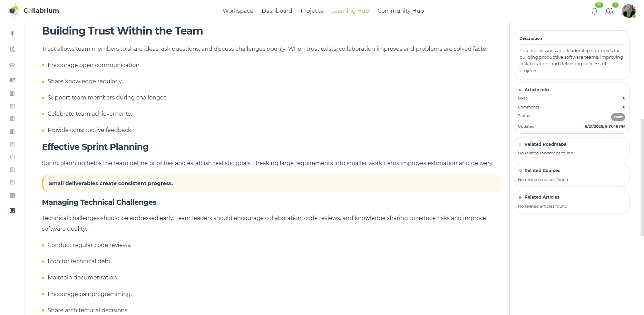
Task: Open the contacts people icon
Action: pos(610,11)
